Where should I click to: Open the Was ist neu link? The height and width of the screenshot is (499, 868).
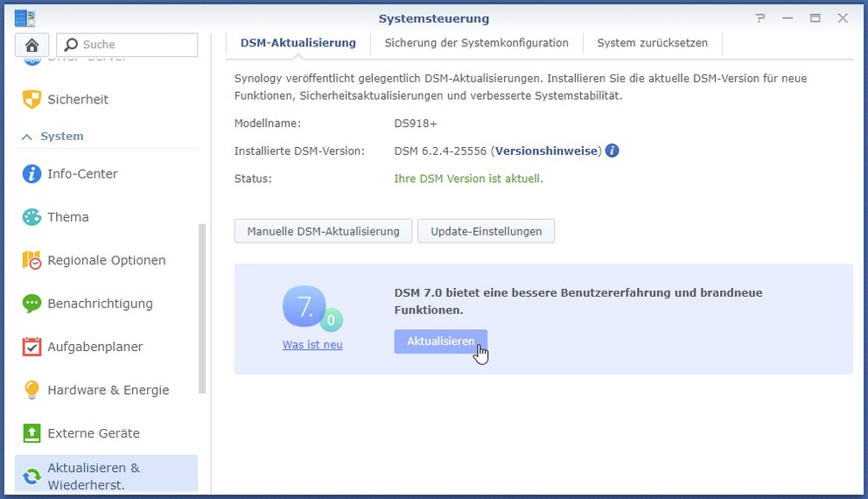pos(312,344)
